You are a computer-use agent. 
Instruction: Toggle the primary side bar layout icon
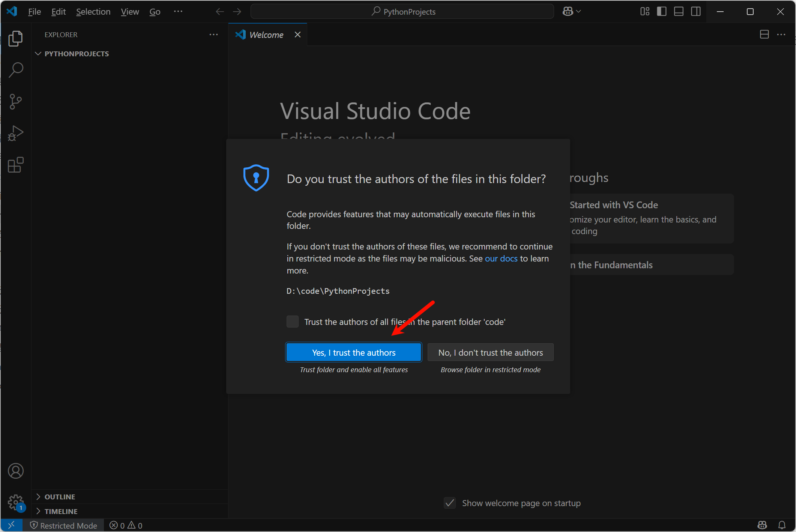click(662, 12)
